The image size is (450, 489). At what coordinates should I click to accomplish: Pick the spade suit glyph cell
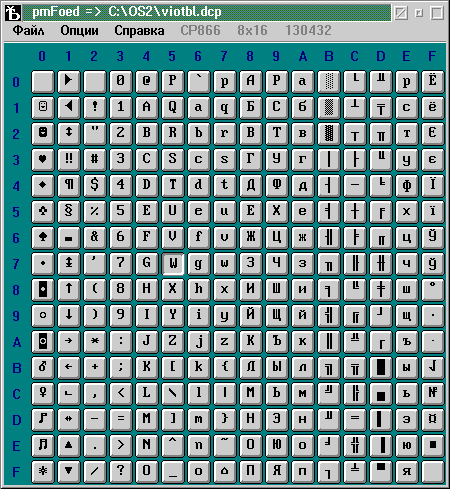coord(43,237)
